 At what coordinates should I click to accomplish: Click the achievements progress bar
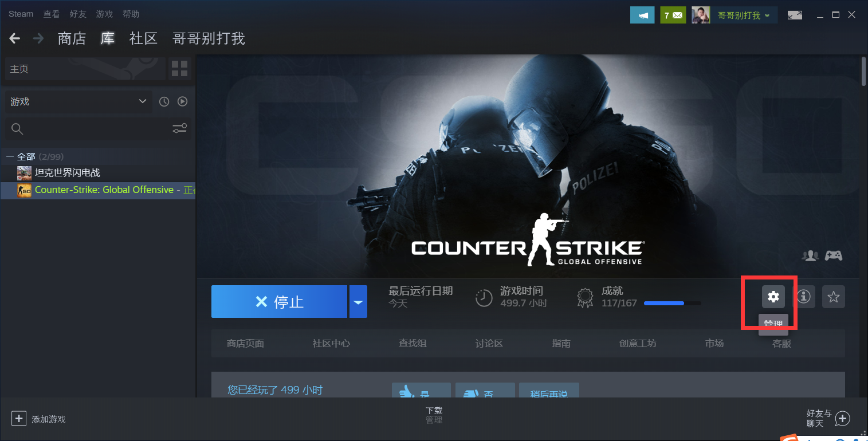coord(672,303)
